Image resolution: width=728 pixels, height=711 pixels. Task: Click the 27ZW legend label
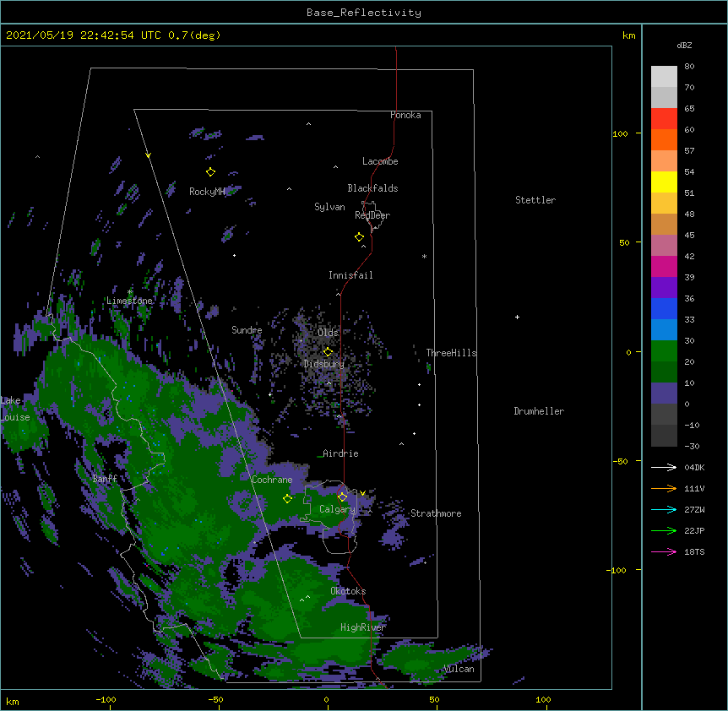(694, 509)
